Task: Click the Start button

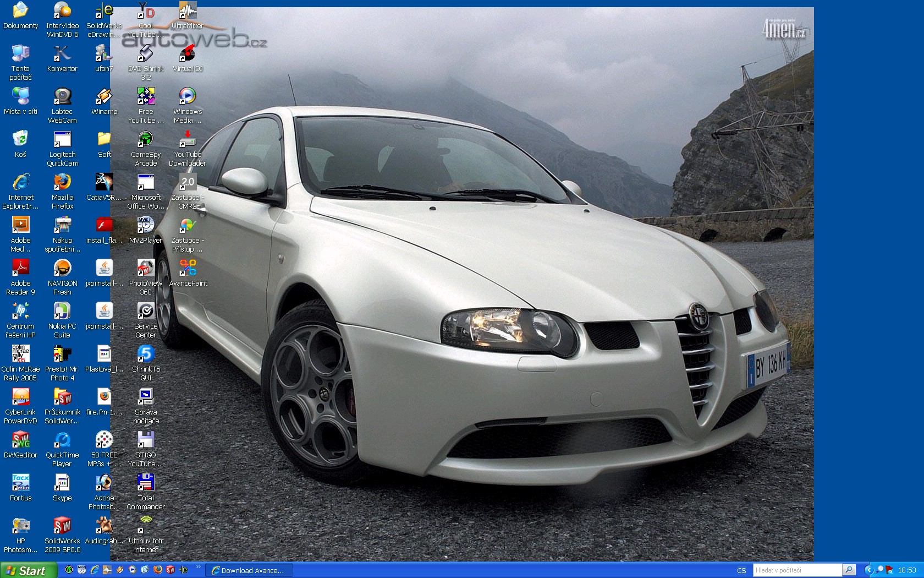Action: click(x=28, y=570)
